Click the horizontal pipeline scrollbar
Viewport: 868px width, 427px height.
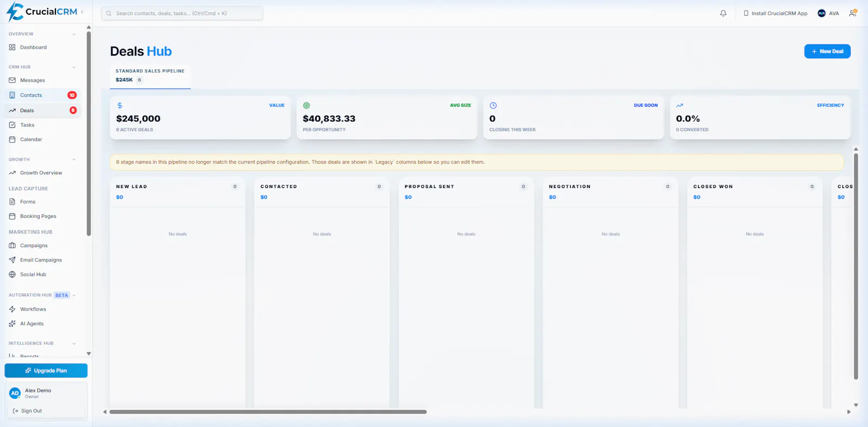click(x=268, y=412)
